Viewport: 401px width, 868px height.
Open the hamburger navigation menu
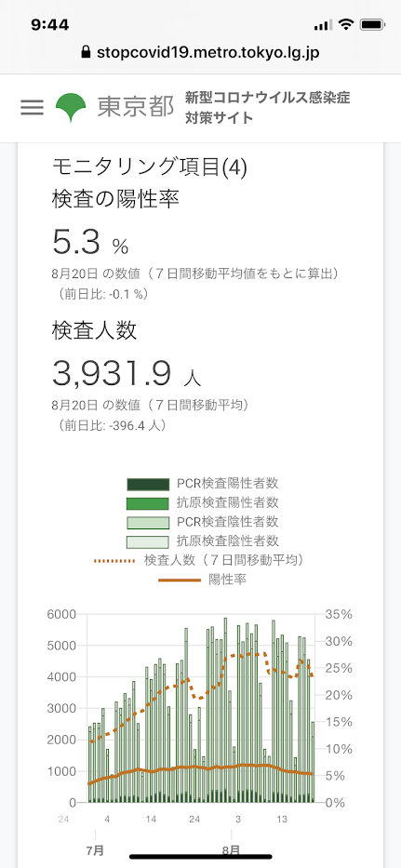(32, 107)
